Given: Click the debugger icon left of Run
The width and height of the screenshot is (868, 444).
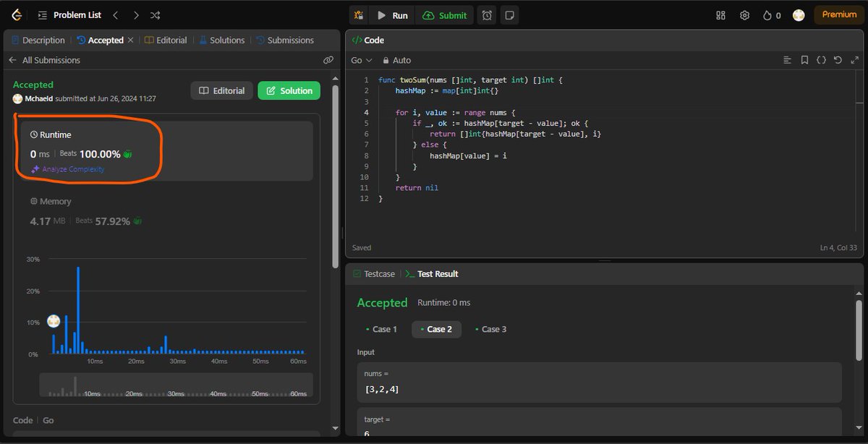Looking at the screenshot, I should 359,15.
